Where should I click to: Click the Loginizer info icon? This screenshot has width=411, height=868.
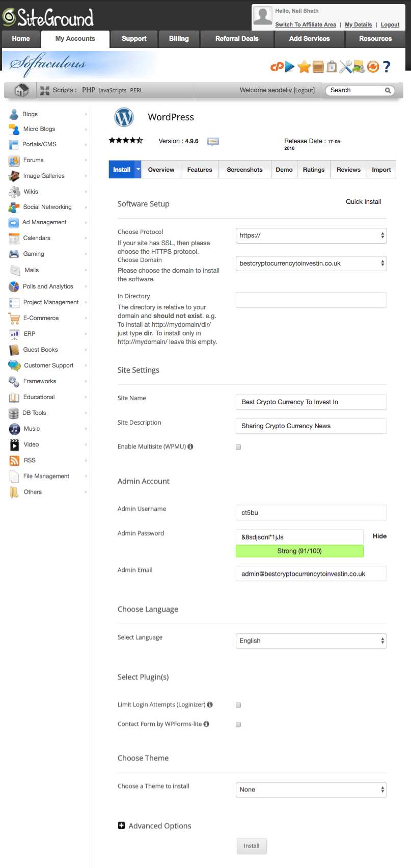coord(210,704)
